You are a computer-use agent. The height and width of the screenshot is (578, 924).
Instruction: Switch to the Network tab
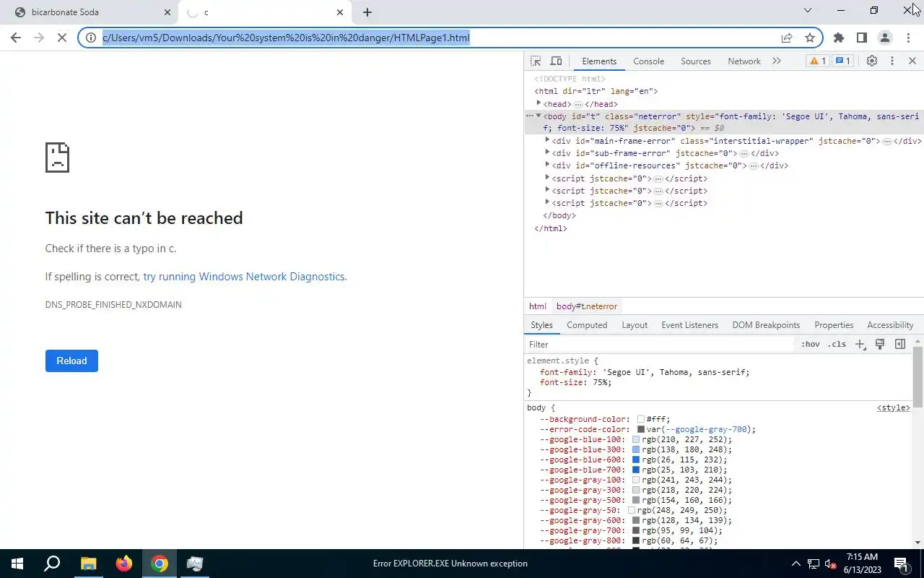point(744,61)
